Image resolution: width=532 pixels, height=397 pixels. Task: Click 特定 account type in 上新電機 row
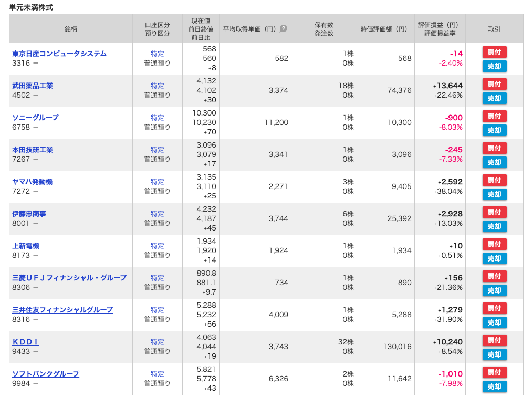157,246
